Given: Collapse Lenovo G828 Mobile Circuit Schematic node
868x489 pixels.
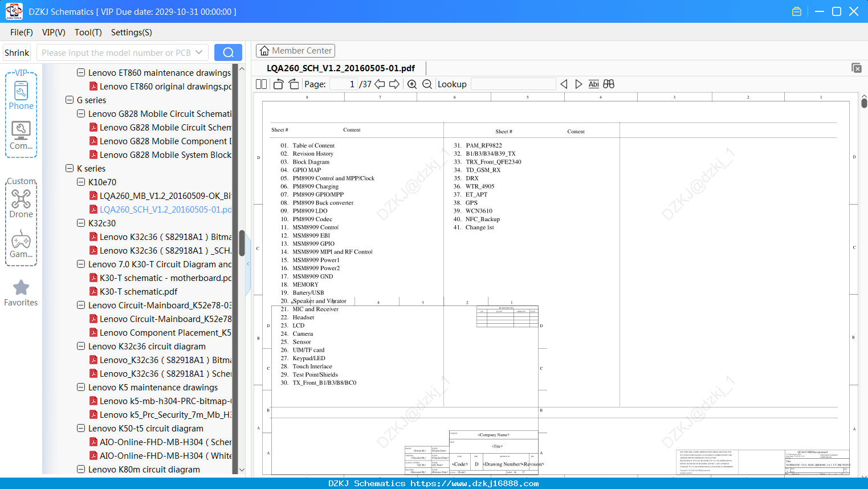Looking at the screenshot, I should click(81, 113).
